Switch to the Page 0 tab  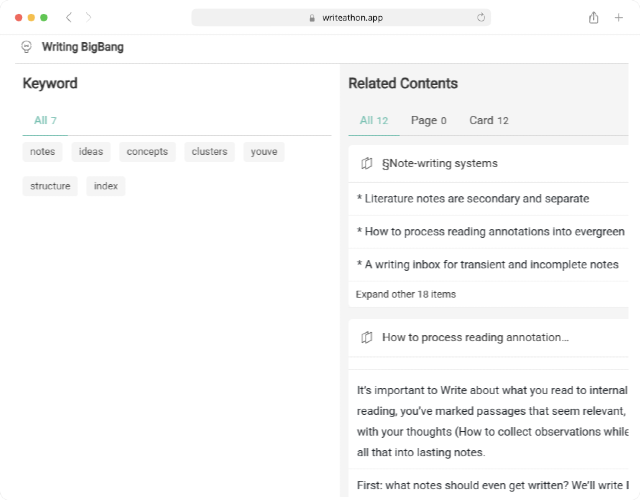coord(429,120)
